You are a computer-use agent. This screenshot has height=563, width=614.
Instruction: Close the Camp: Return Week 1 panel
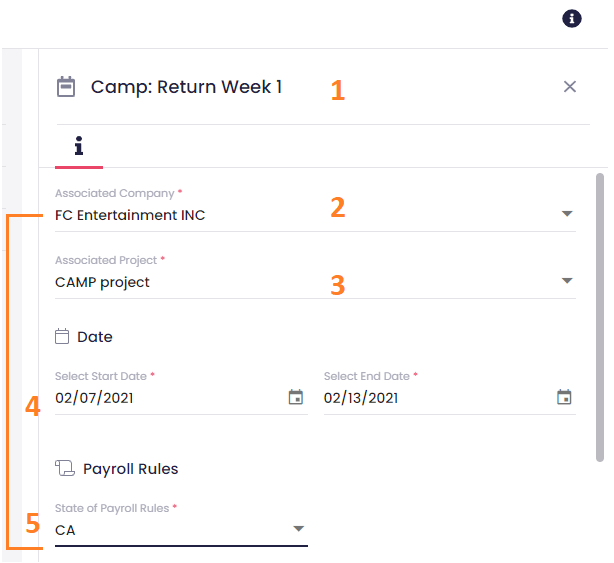pos(570,87)
